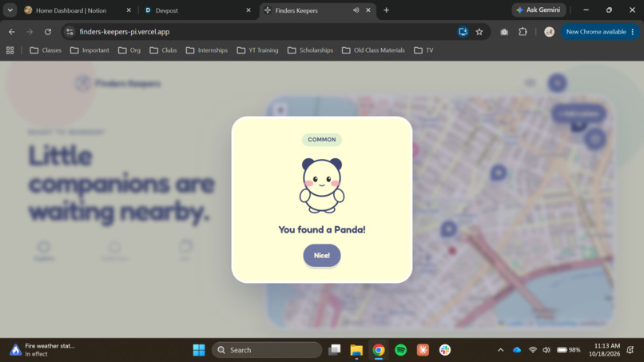Screen dimensions: 644x362
Task: Open the Scholarships bookmark folder
Action: pos(310,50)
